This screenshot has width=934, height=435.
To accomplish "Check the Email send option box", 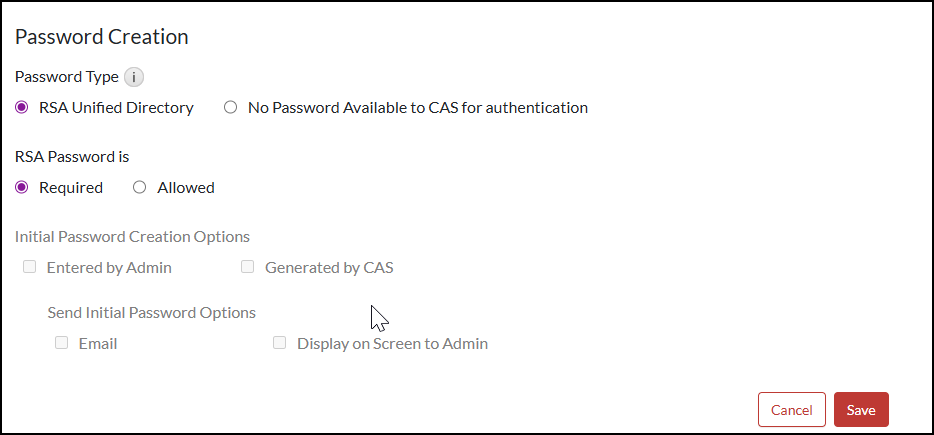I will tap(62, 343).
